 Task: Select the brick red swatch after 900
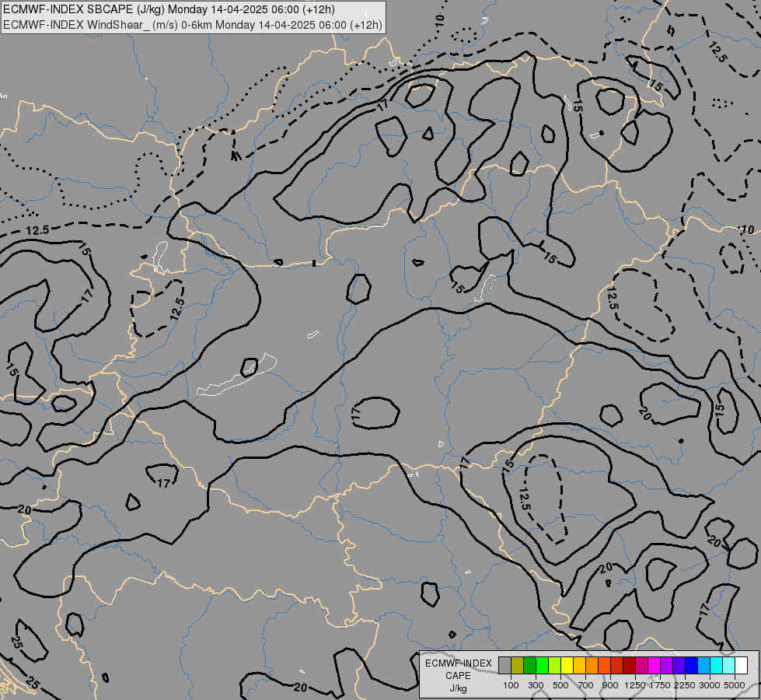[617, 666]
